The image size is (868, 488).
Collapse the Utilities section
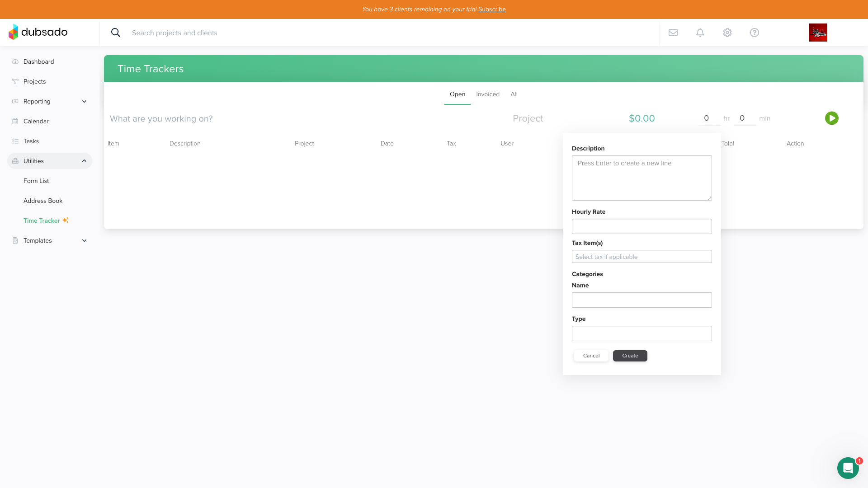[84, 161]
